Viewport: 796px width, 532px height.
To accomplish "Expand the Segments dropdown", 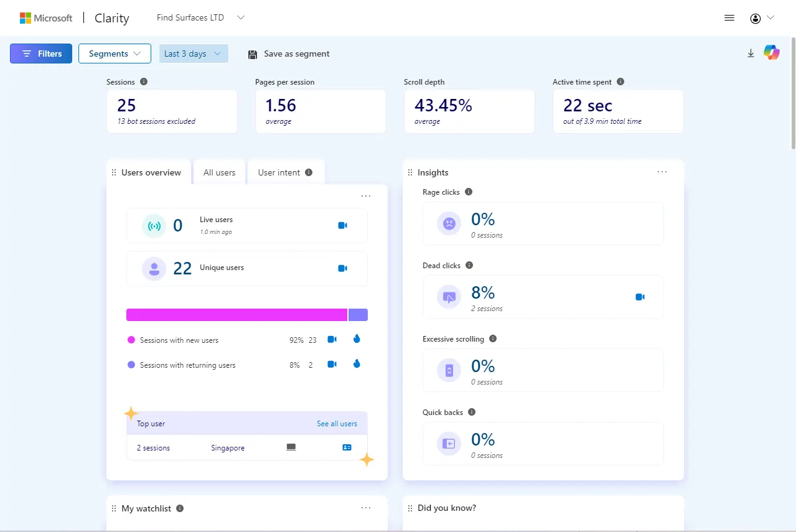I will (x=115, y=54).
